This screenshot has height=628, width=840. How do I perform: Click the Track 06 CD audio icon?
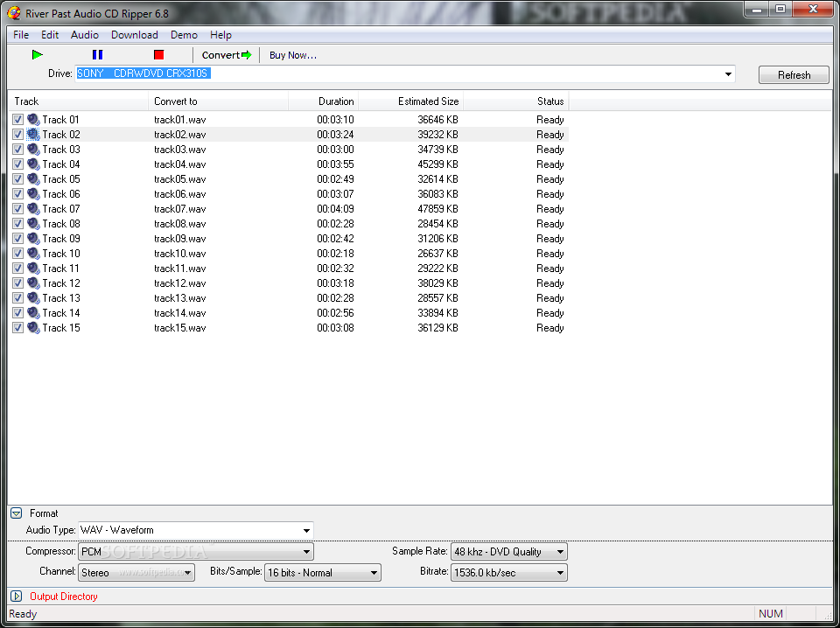[x=33, y=194]
